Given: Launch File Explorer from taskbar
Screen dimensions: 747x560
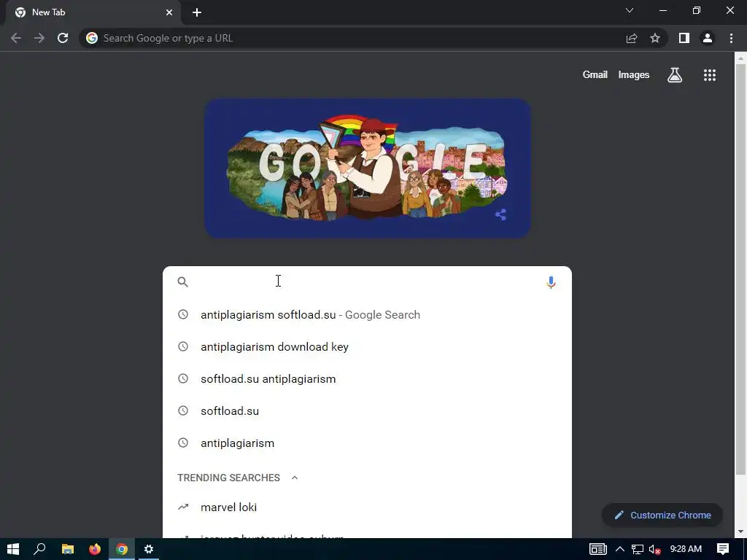Looking at the screenshot, I should coord(68,549).
